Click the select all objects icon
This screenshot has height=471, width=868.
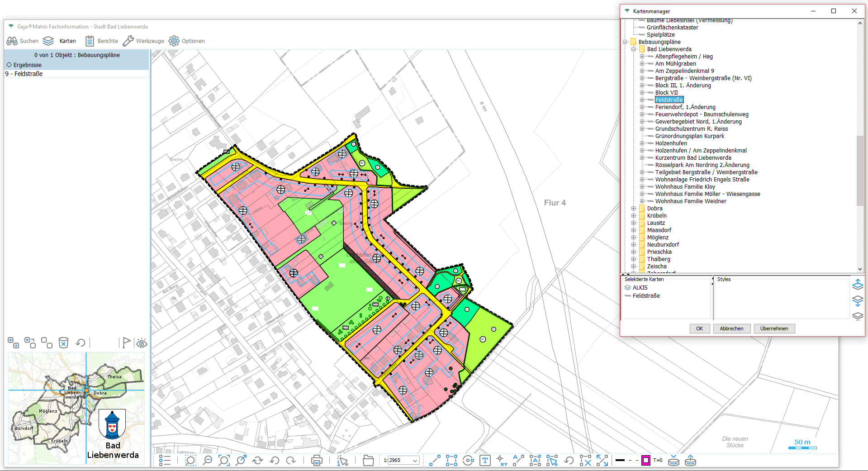13,343
